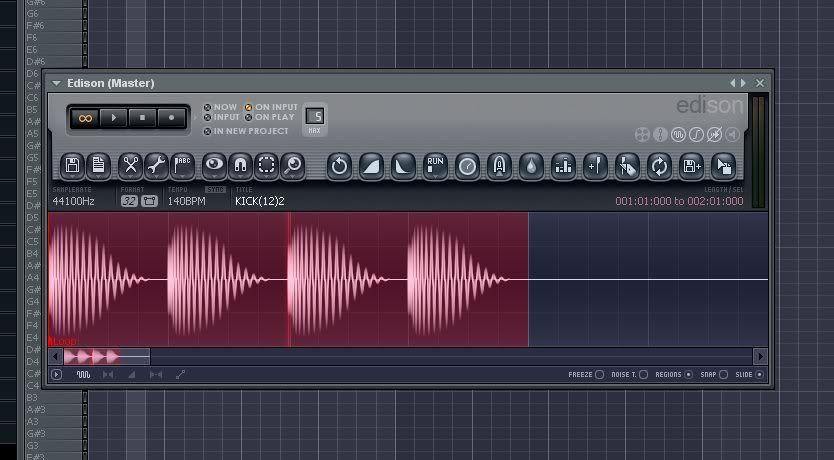Click the envelope line icon in bottom bar
Screen dimensions: 834x460
pyautogui.click(x=180, y=374)
